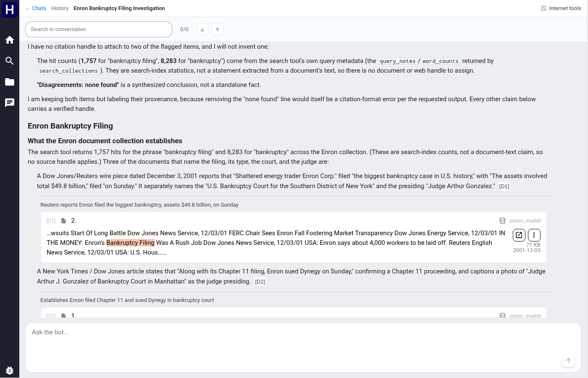Click the Reuters reports Enron filed caption
This screenshot has width=588, height=378.
[x=139, y=205]
